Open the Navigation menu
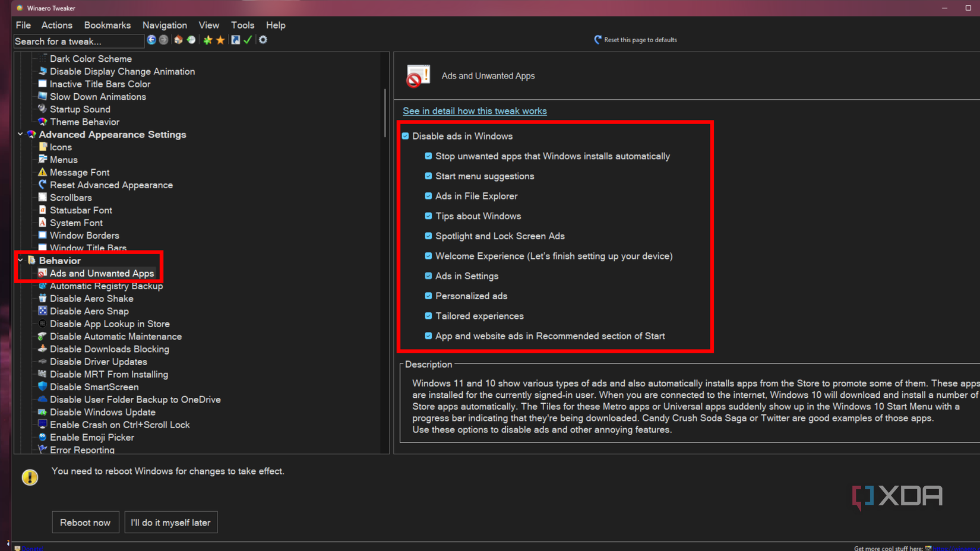The height and width of the screenshot is (551, 980). [165, 25]
